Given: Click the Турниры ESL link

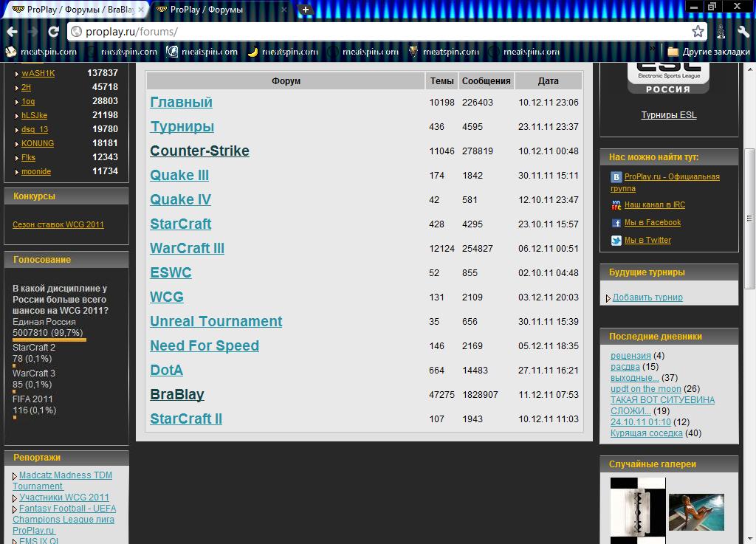Looking at the screenshot, I should [x=668, y=115].
